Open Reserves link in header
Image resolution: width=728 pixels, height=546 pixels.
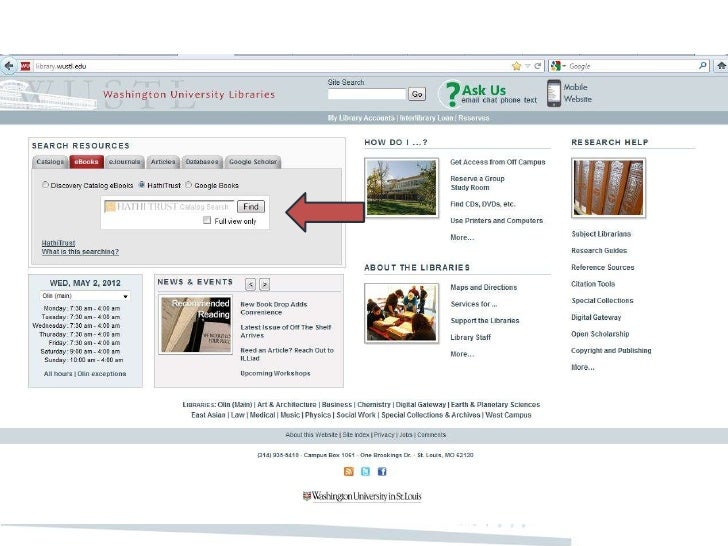pyautogui.click(x=474, y=118)
